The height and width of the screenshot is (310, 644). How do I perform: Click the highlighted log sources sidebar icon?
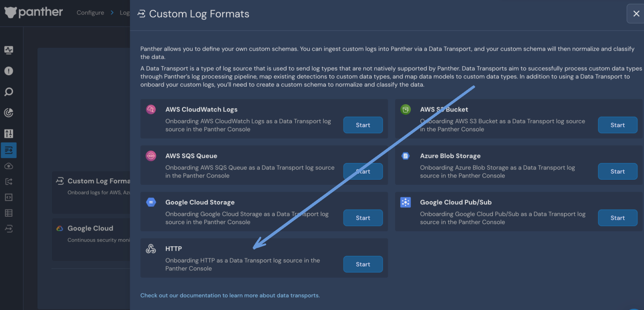(x=8, y=150)
